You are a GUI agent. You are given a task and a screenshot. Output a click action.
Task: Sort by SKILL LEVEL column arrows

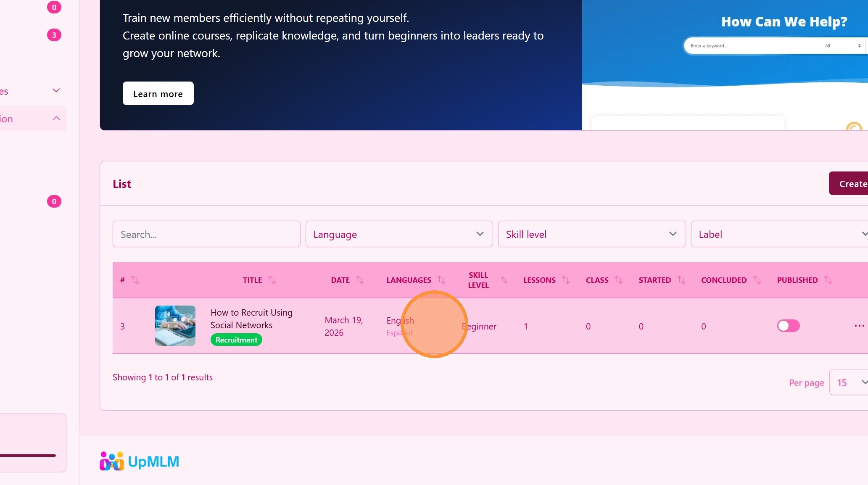504,280
